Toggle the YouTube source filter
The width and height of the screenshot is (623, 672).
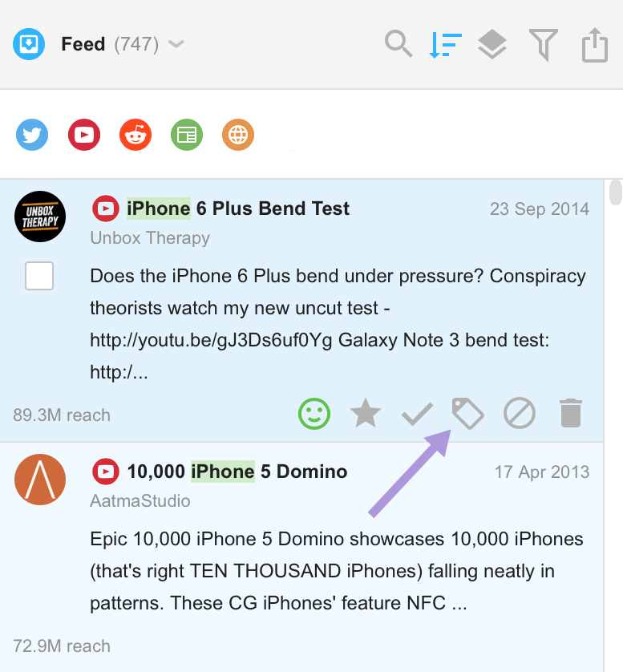pos(84,135)
